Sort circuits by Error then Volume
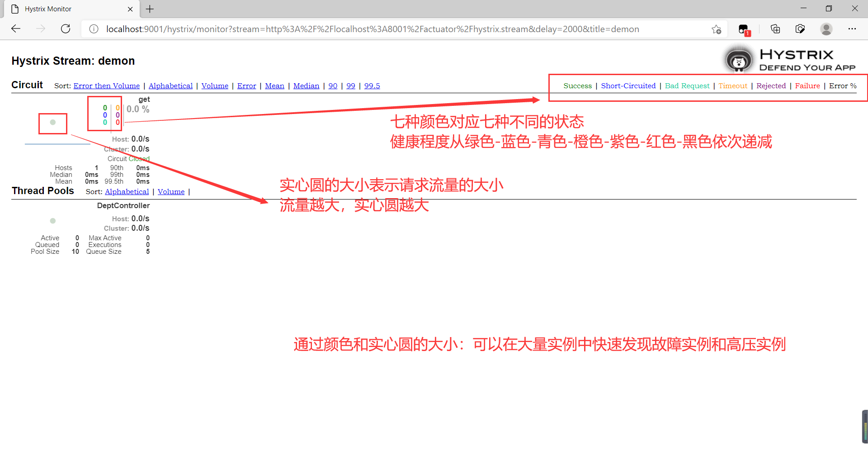The height and width of the screenshot is (466, 868). (107, 86)
